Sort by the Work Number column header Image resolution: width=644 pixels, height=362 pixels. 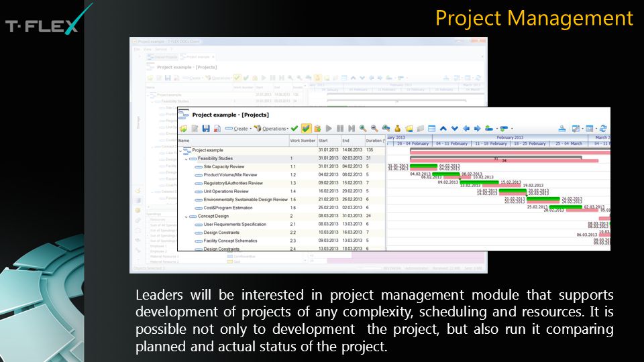point(303,140)
